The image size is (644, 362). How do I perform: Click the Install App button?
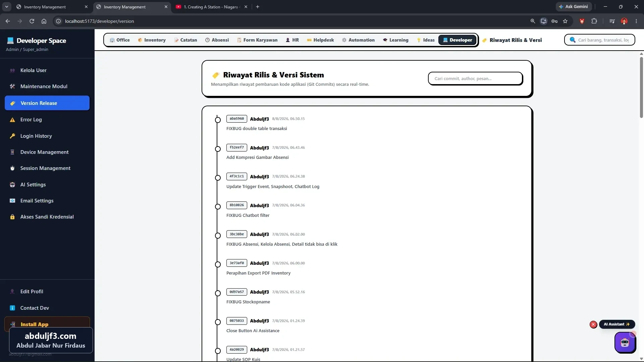coord(47,324)
